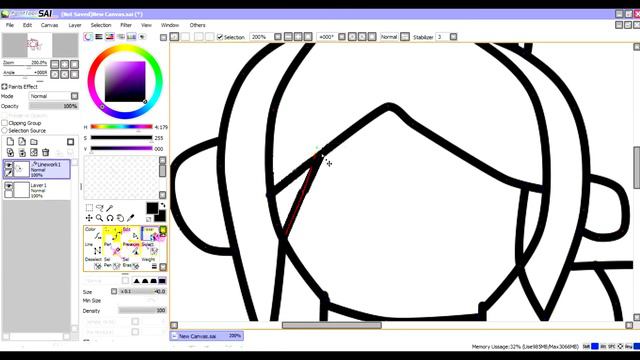Viewport: 640px width, 360px height.
Task: Select the lasso selection tool
Action: [x=100, y=208]
